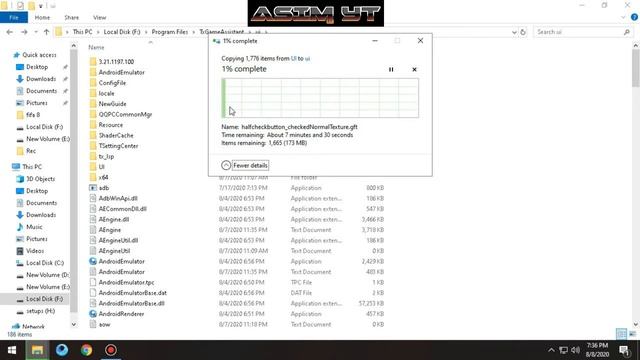Open Local Disk (C:) in sidebar
Viewport: 640px width, 360px height.
[x=45, y=263]
